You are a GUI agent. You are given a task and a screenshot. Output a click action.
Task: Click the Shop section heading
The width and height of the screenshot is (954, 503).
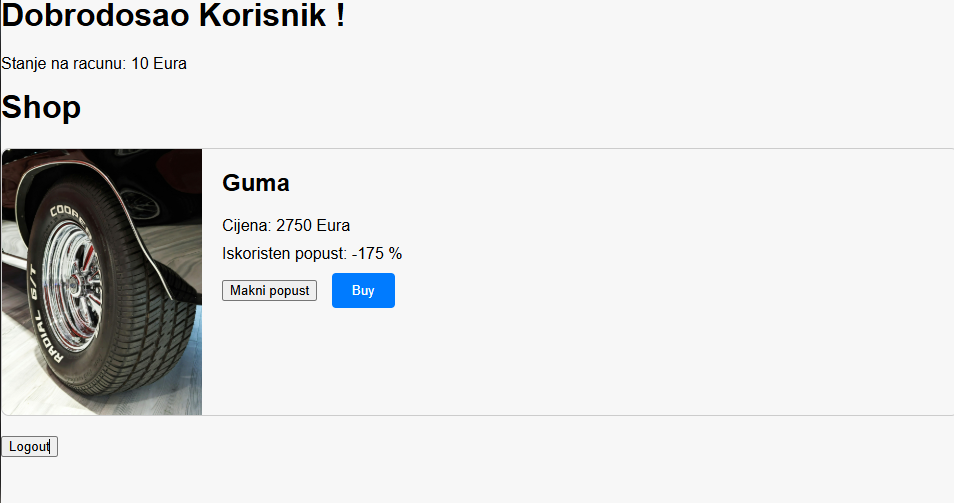pyautogui.click(x=41, y=107)
